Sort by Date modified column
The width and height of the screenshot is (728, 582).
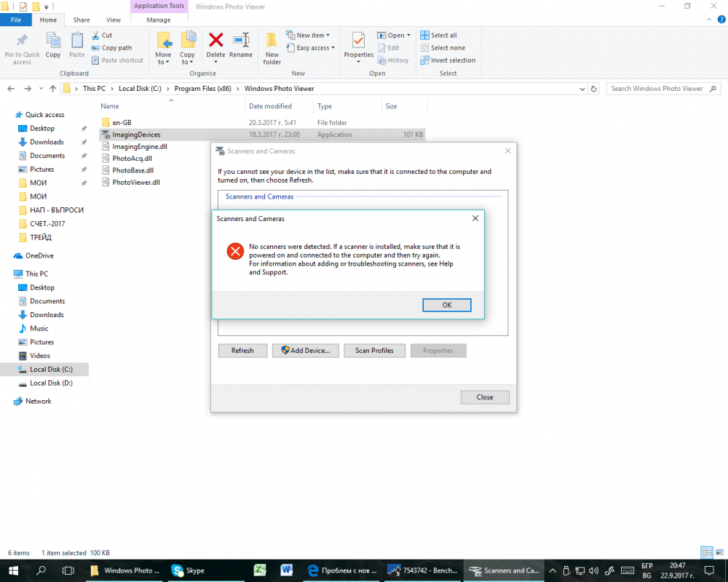270,106
